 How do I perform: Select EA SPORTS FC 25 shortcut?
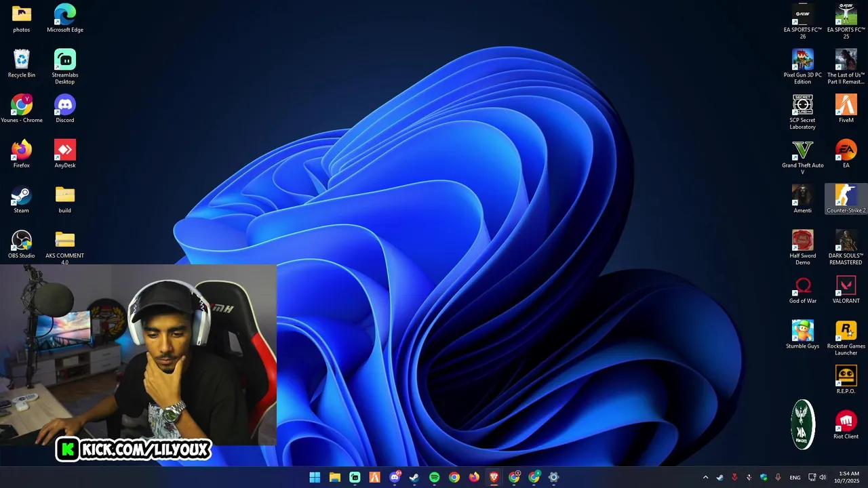click(846, 21)
